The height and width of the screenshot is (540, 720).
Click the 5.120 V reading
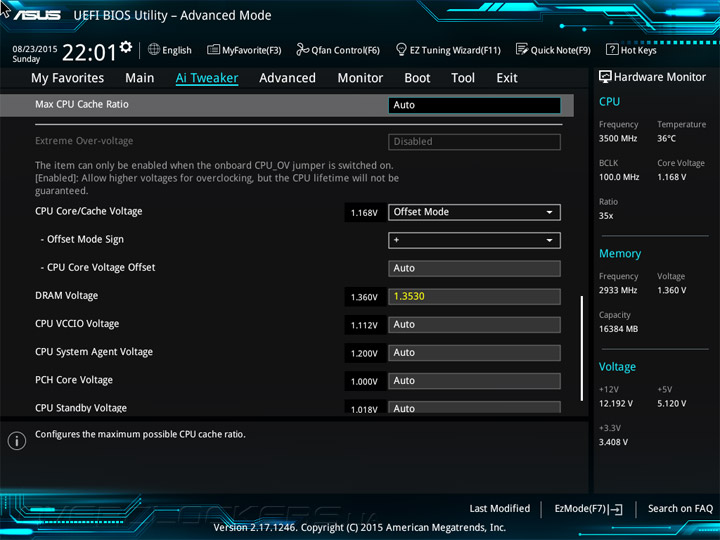click(x=672, y=403)
